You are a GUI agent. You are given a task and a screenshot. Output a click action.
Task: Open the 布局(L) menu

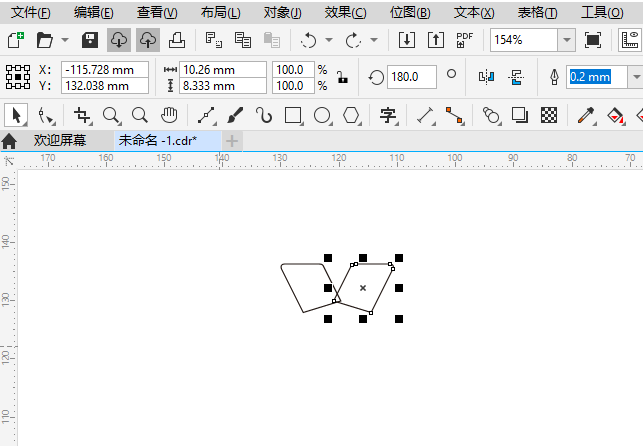220,13
